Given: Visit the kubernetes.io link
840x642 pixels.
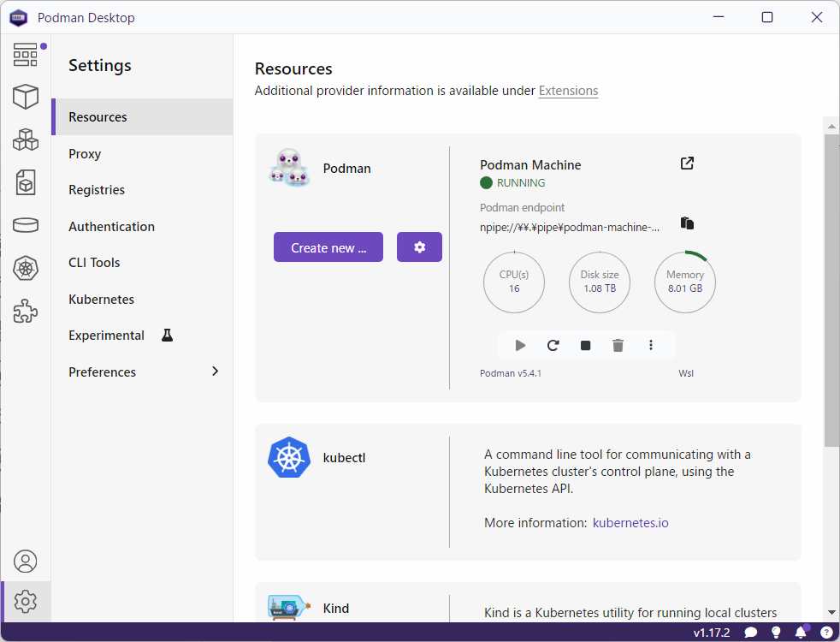Looking at the screenshot, I should coord(630,522).
